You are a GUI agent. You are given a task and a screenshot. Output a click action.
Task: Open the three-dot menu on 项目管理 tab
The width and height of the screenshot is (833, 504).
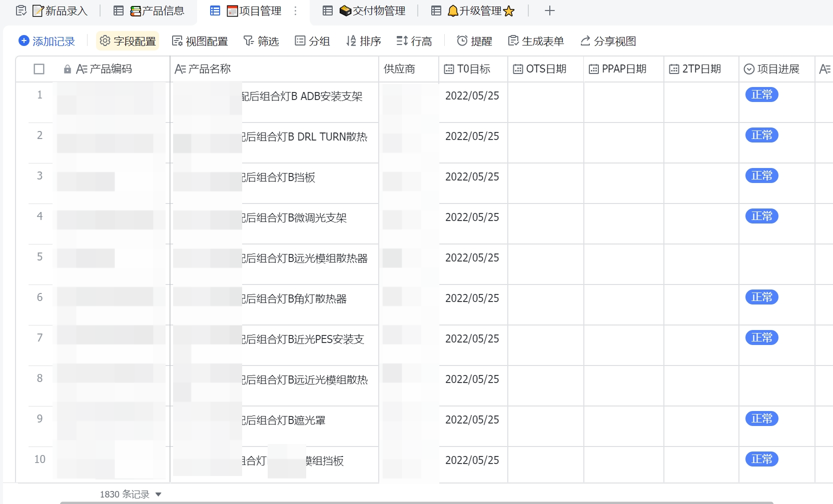(296, 11)
